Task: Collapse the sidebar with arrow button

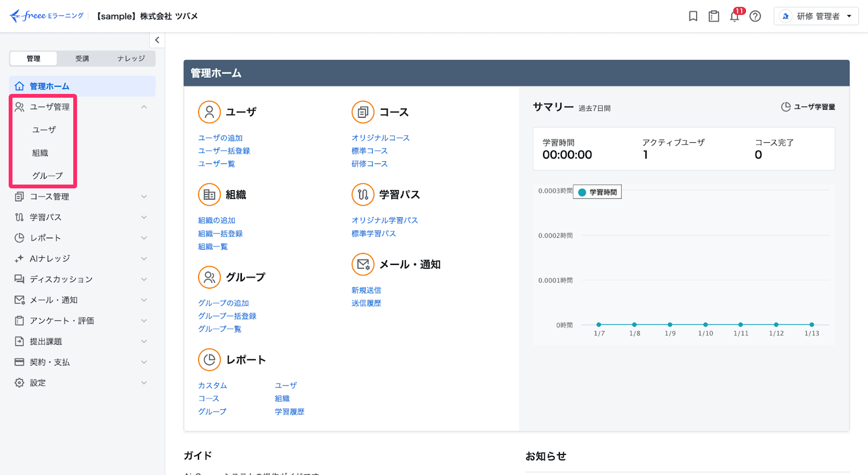Action: pyautogui.click(x=157, y=40)
